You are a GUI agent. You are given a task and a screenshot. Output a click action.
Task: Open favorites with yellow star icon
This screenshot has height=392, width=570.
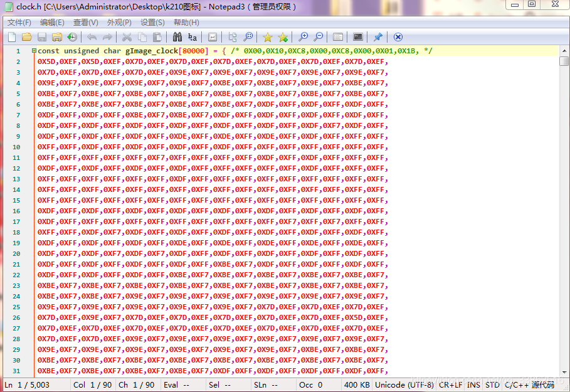tap(268, 37)
